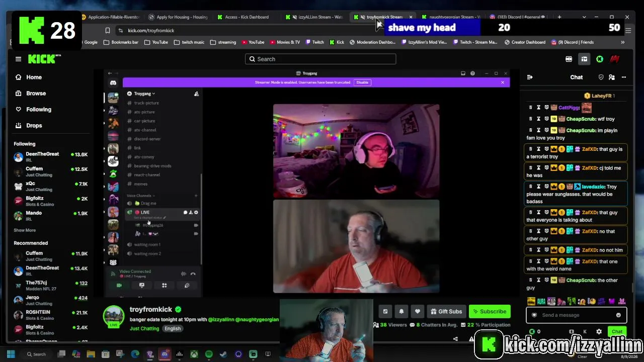
Task: Open the Drops page
Action: click(29, 125)
